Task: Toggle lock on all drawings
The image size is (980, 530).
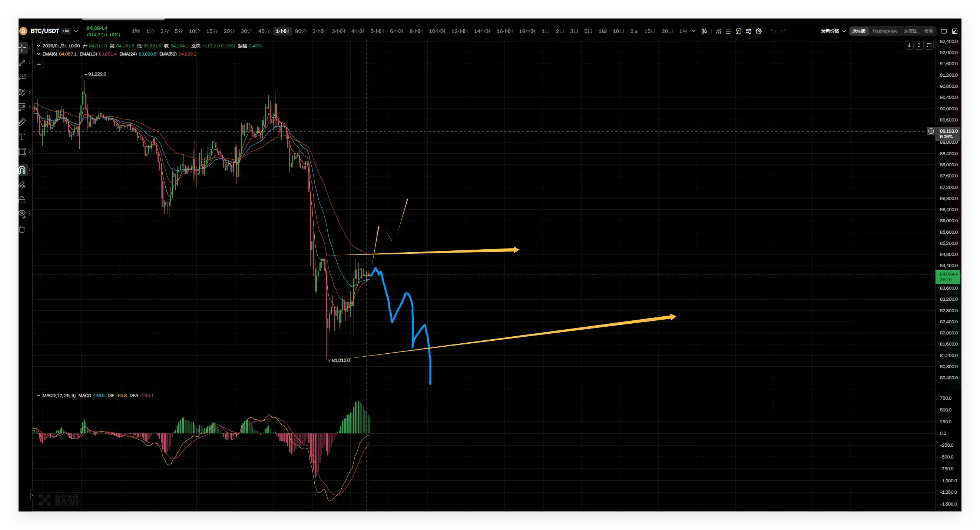Action: point(22,200)
